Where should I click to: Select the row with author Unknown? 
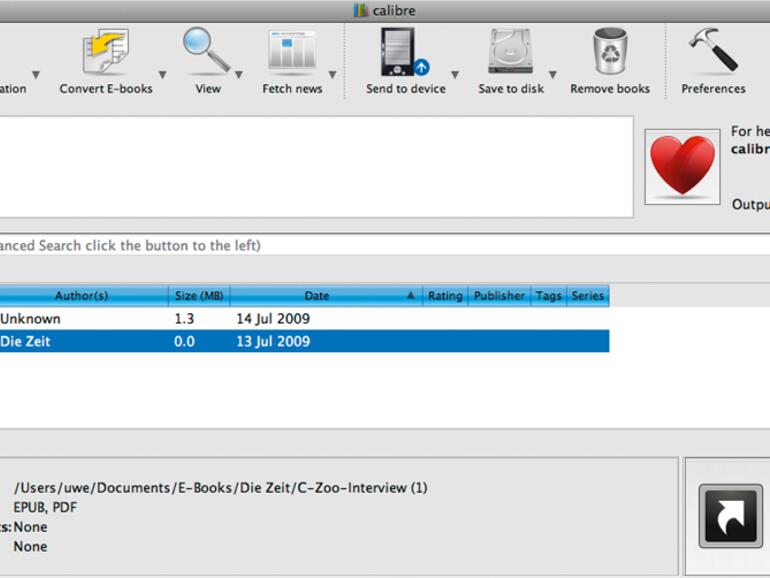(x=304, y=319)
